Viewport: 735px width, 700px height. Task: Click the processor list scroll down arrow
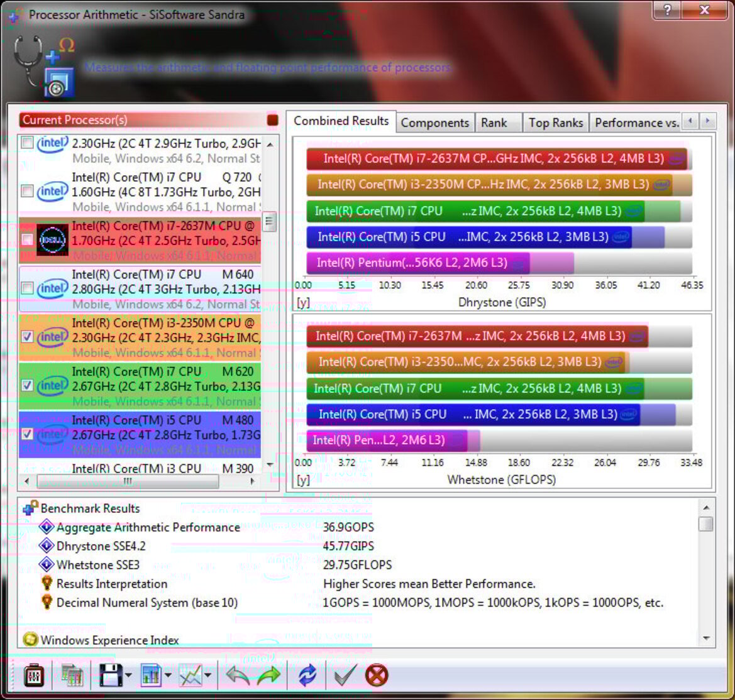pos(270,465)
